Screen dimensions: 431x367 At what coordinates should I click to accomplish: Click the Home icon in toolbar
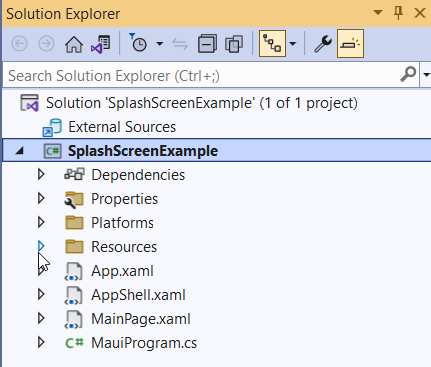click(x=74, y=44)
